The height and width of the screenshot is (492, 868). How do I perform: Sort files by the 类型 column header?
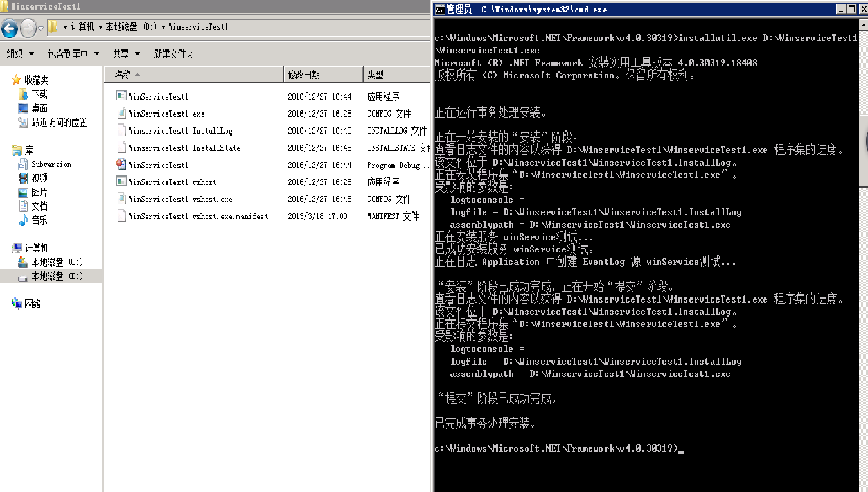[x=396, y=75]
